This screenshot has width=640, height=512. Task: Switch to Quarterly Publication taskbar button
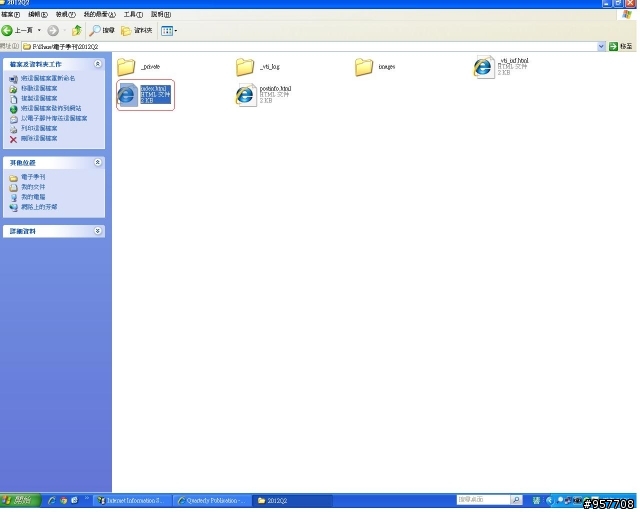coord(212,500)
